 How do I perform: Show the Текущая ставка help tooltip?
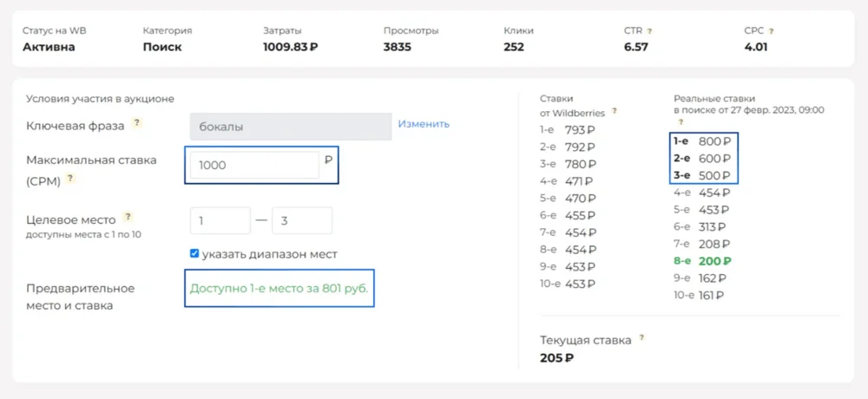(x=642, y=338)
